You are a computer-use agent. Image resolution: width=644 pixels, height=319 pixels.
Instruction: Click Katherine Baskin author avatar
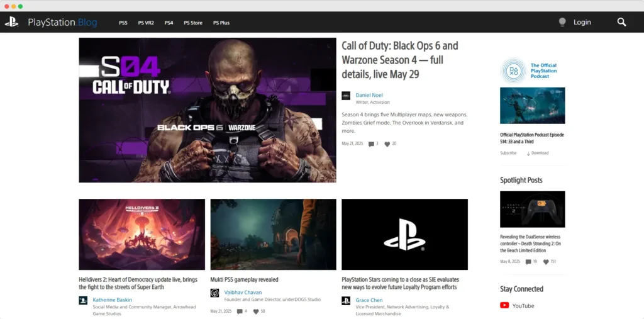click(83, 300)
